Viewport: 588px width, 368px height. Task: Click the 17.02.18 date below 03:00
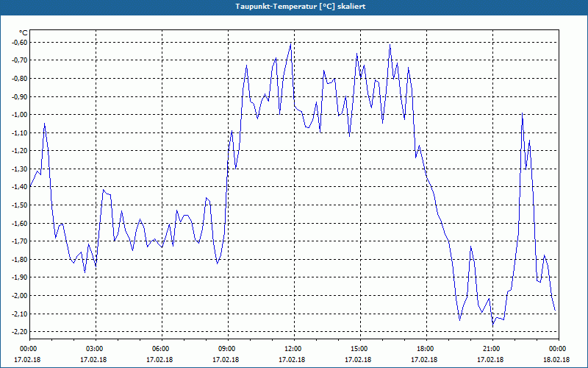pyautogui.click(x=93, y=360)
